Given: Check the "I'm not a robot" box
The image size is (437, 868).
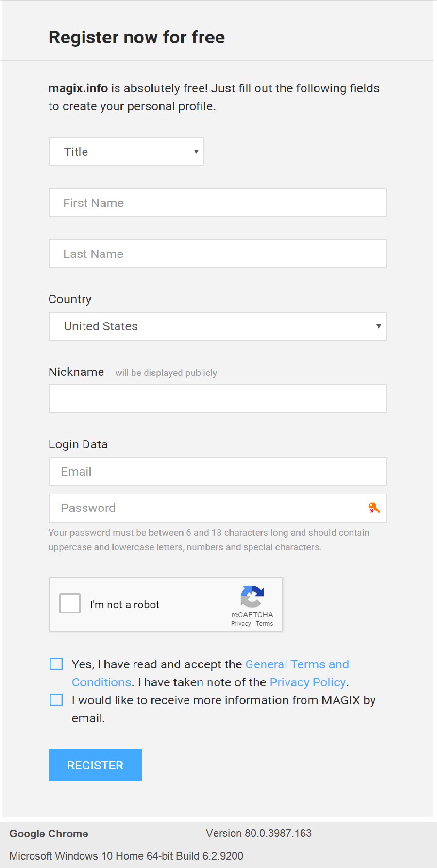Looking at the screenshot, I should coord(70,604).
